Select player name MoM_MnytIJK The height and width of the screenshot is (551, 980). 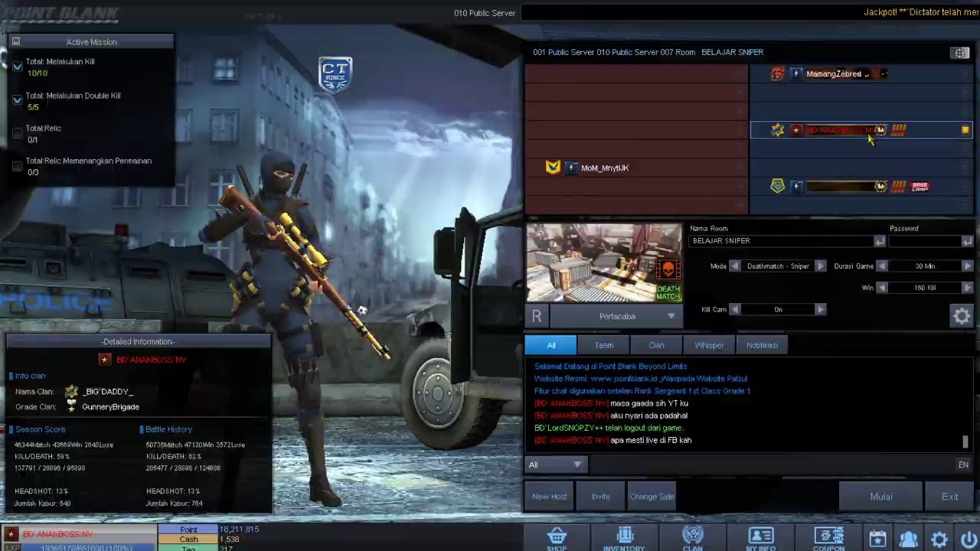pos(605,168)
